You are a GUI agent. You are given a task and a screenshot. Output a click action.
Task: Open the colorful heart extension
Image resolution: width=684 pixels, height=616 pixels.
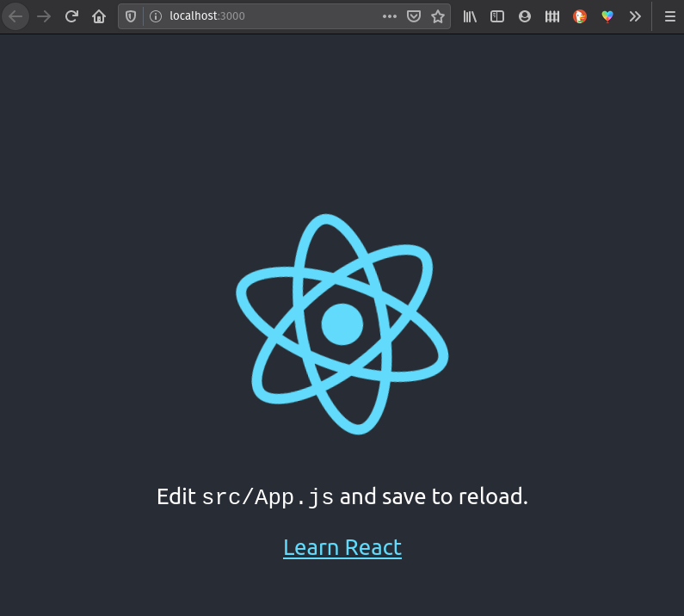tap(607, 16)
